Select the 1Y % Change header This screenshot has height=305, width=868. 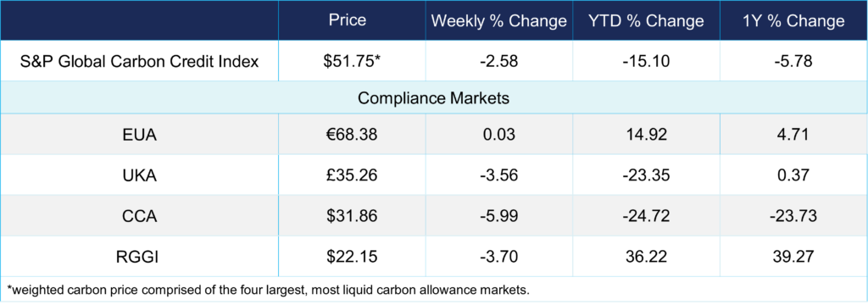(x=793, y=21)
